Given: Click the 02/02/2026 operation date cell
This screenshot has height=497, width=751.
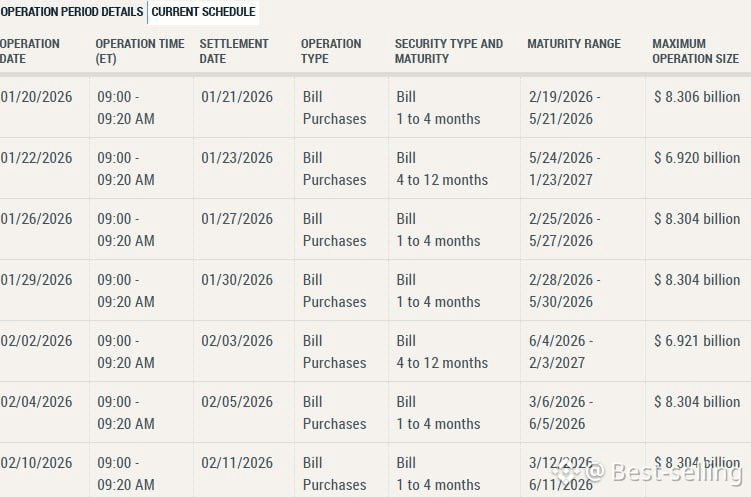Looking at the screenshot, I should [36, 341].
